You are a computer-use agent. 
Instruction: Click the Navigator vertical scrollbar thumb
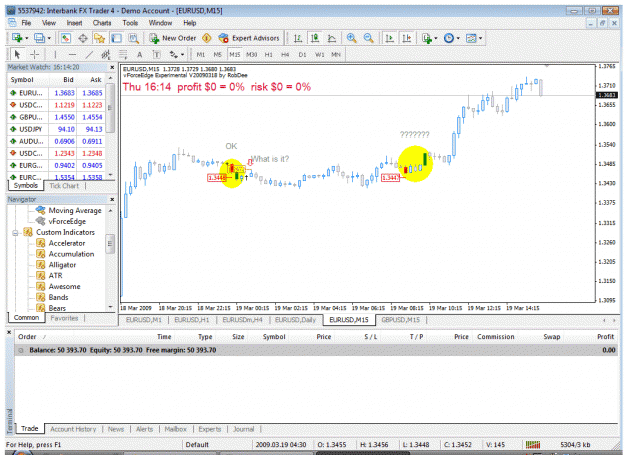point(110,244)
